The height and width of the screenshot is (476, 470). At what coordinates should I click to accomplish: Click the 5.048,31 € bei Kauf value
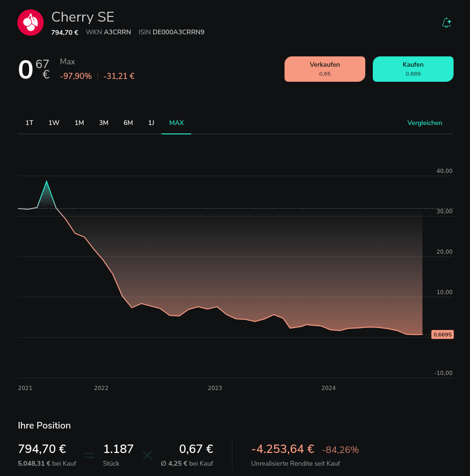[x=47, y=464]
